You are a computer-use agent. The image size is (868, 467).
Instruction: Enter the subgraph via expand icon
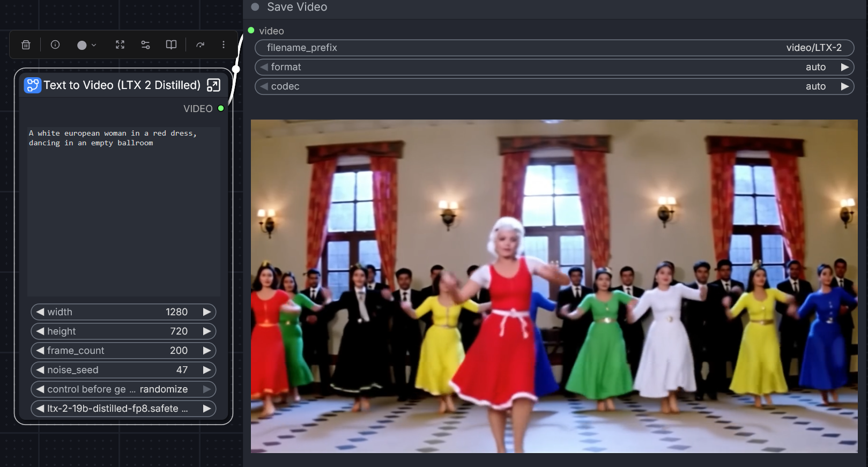(x=213, y=85)
